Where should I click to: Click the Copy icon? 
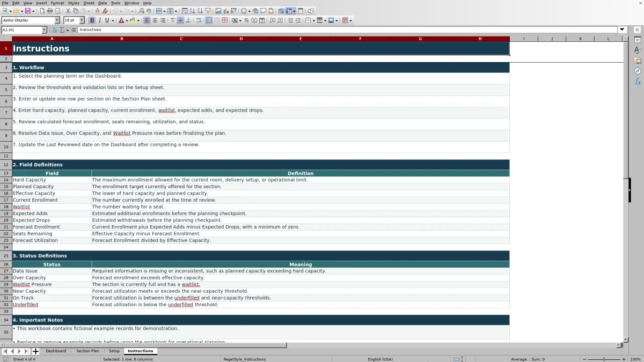tap(76, 11)
